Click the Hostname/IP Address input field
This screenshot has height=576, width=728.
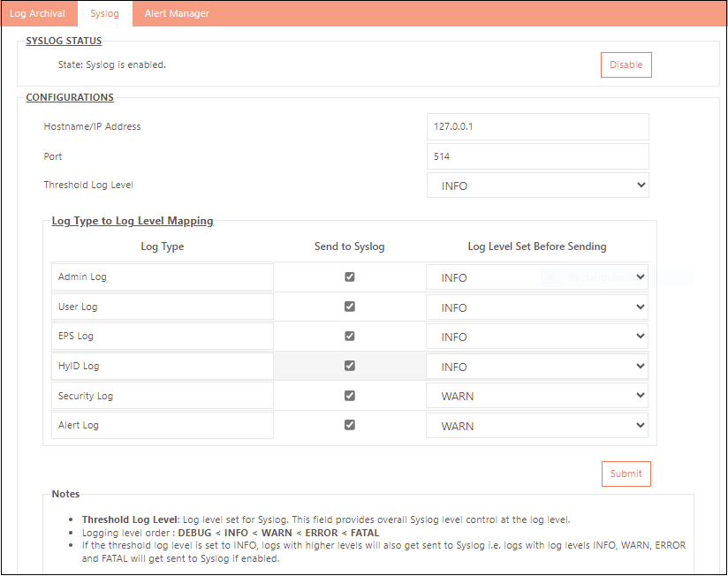click(537, 126)
